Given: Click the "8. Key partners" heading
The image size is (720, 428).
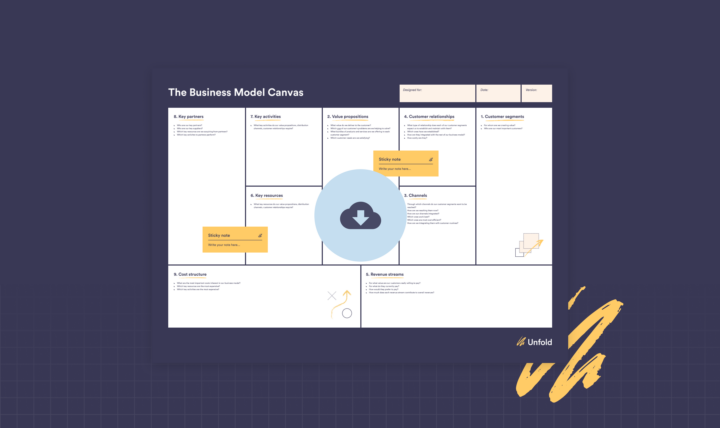Looking at the screenshot, I should [x=189, y=117].
